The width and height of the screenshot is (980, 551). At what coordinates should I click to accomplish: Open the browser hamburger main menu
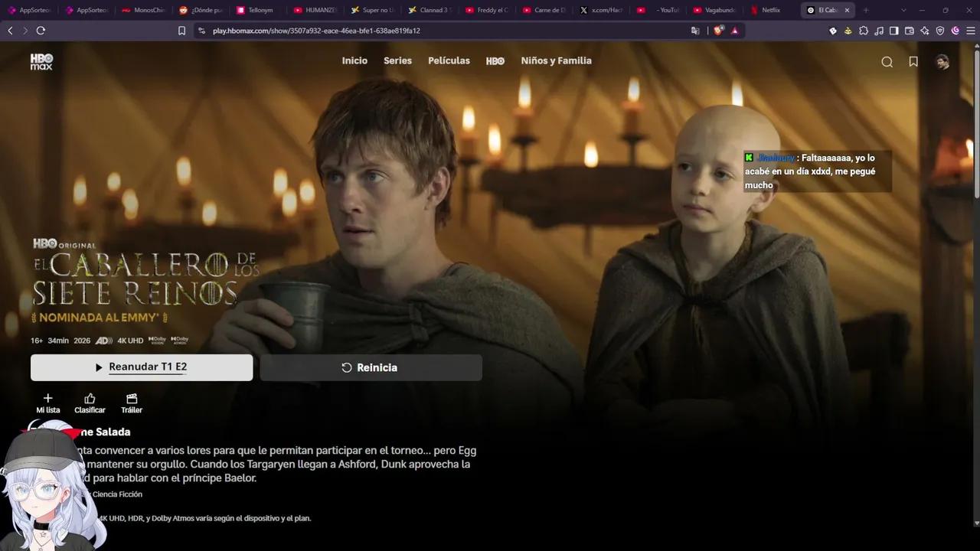pos(970,31)
